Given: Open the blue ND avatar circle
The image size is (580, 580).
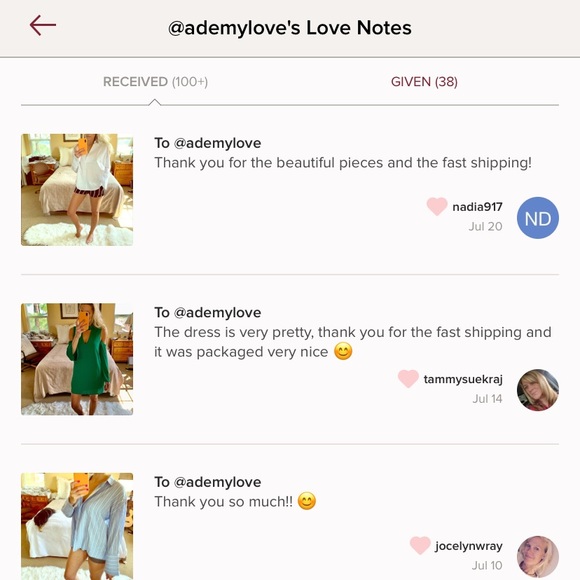Looking at the screenshot, I should [537, 218].
